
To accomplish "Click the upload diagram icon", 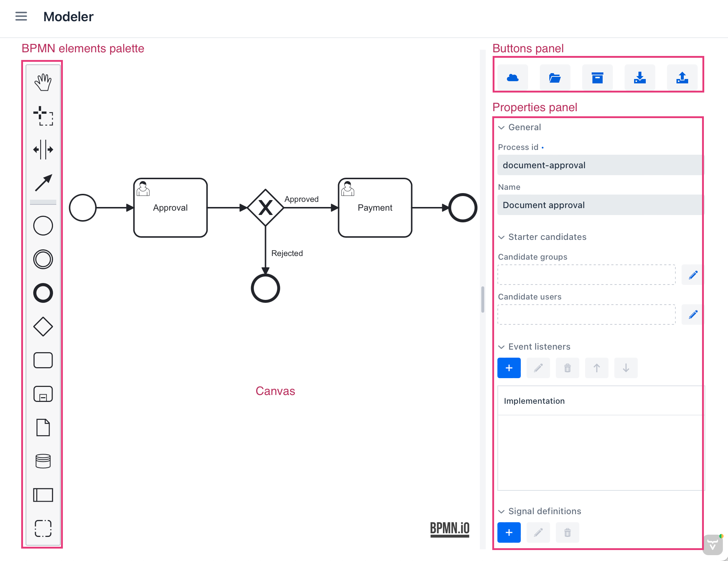I will [682, 77].
